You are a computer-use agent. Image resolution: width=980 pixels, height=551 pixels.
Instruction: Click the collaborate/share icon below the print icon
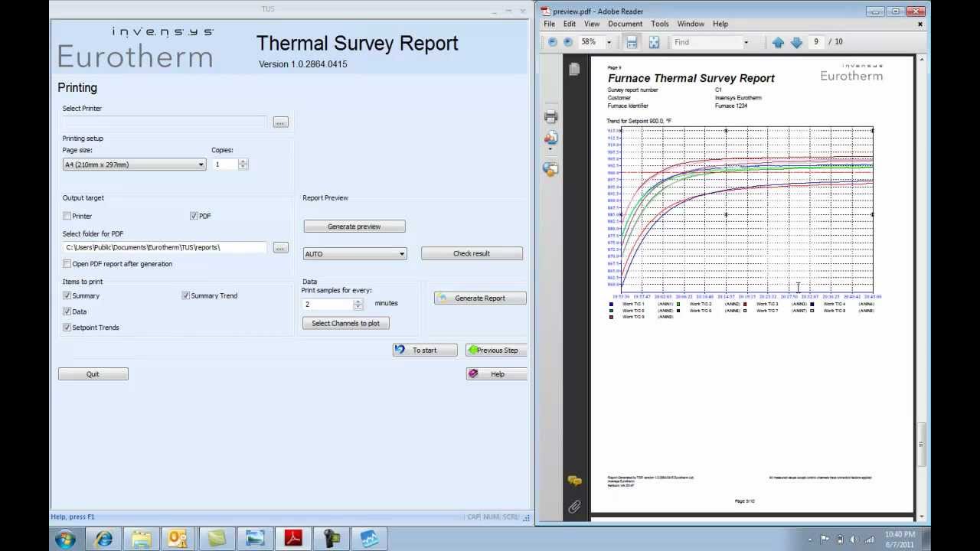tap(550, 139)
